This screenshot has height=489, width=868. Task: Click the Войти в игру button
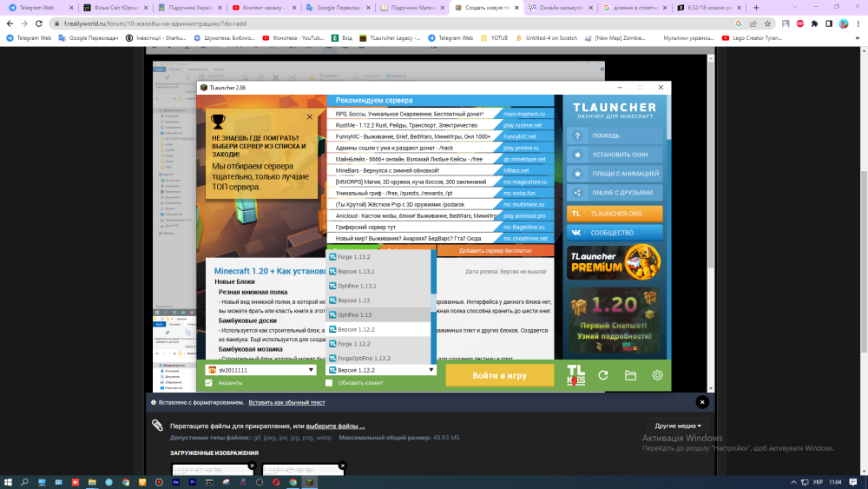tap(499, 375)
